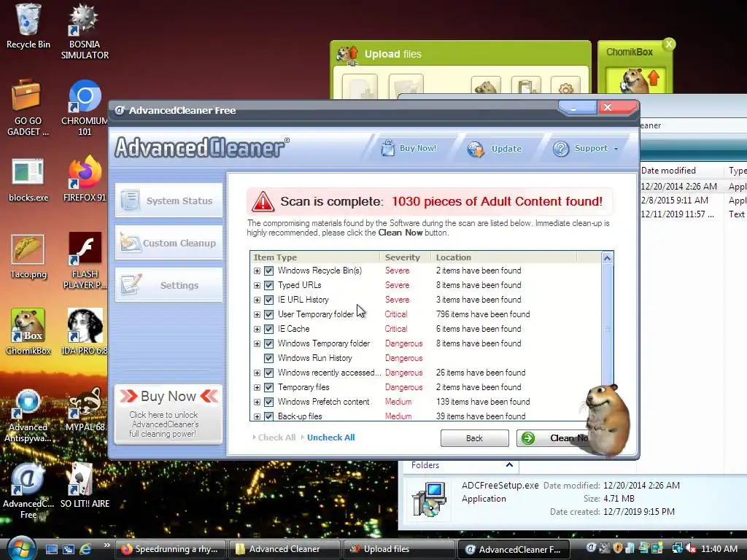Screen dimensions: 747x560
Task: Click the gear icon in Upload files window
Action: coord(565,87)
